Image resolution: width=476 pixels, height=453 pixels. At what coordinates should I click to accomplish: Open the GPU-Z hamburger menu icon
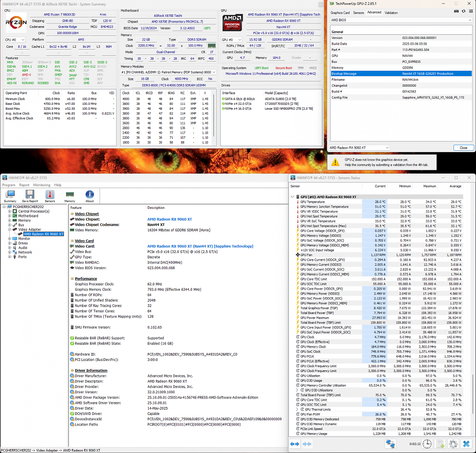click(471, 11)
